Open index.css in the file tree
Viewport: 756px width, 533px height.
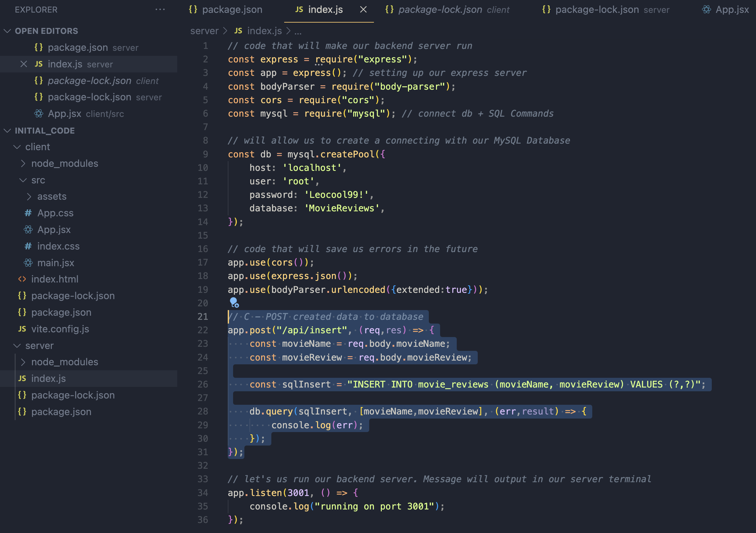coord(58,246)
